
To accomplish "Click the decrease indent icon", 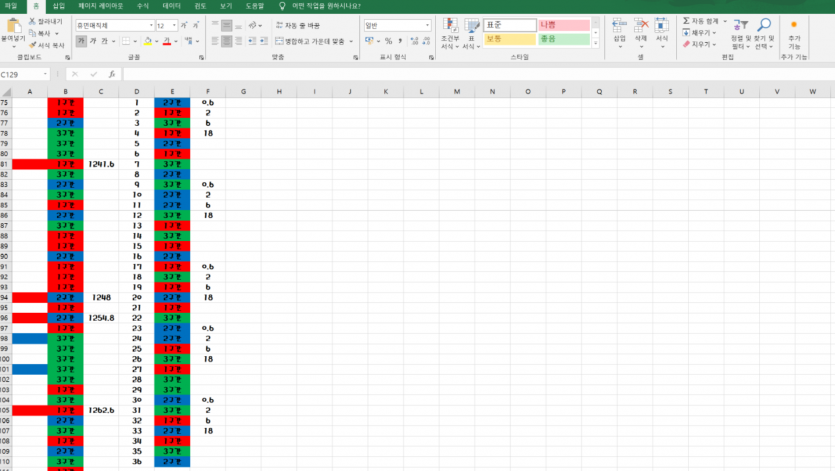I will [252, 41].
